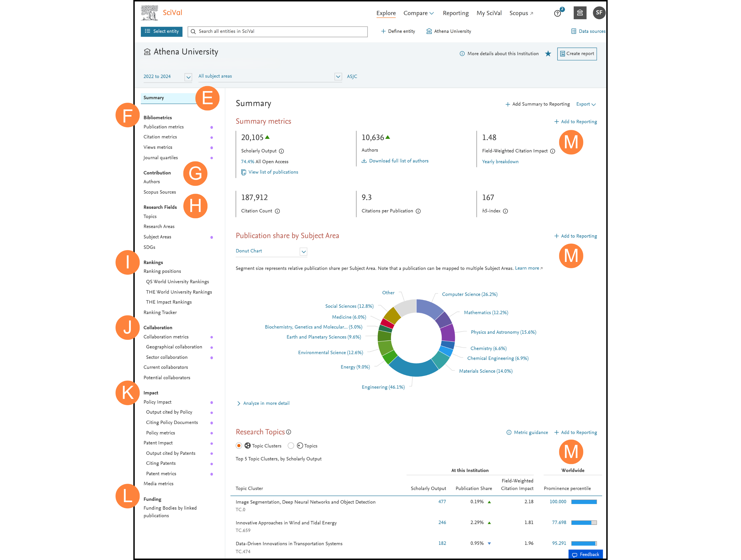This screenshot has height=560, width=741.
Task: Click the More details info icon
Action: (x=462, y=54)
